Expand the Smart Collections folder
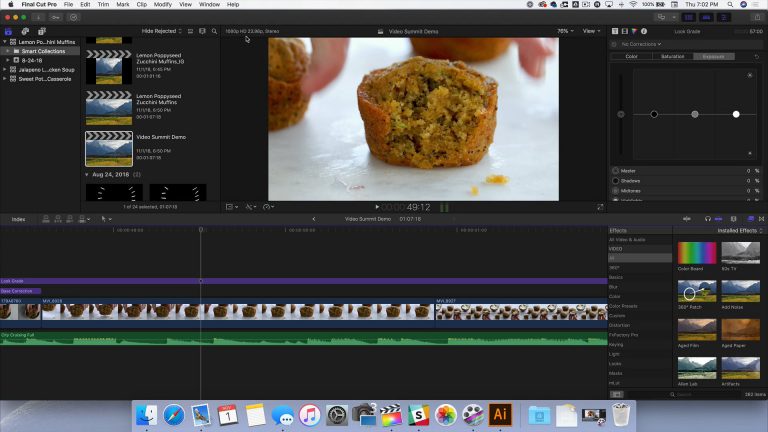The width and height of the screenshot is (768, 432). pyautogui.click(x=8, y=51)
